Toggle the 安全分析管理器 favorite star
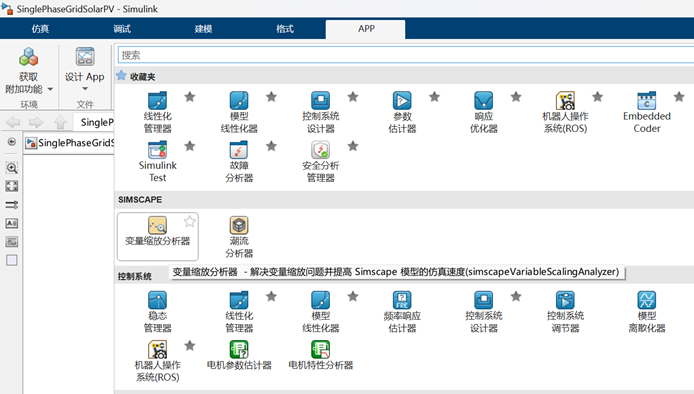 (x=353, y=146)
